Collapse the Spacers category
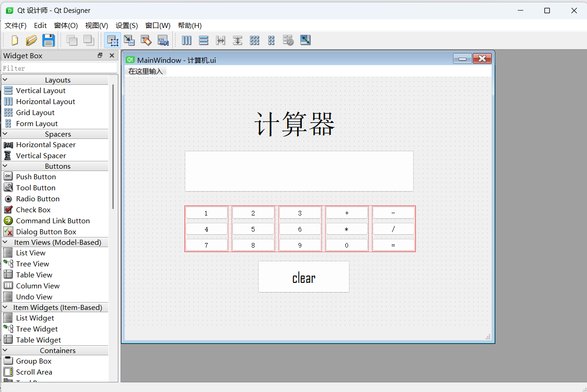 (5, 134)
